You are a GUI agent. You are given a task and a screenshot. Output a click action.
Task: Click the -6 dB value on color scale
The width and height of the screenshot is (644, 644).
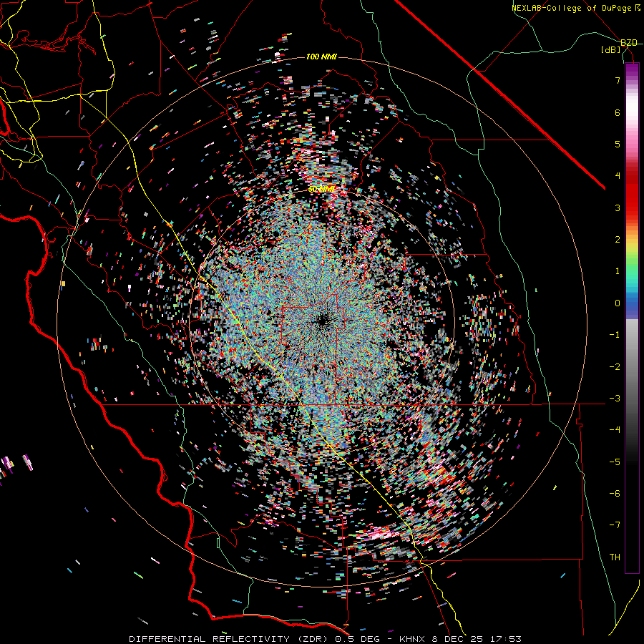(615, 494)
